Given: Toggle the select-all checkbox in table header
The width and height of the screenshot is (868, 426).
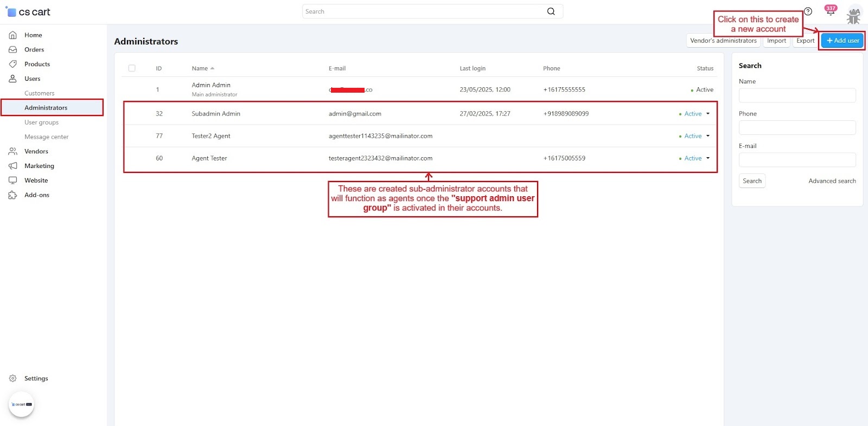Looking at the screenshot, I should point(132,68).
